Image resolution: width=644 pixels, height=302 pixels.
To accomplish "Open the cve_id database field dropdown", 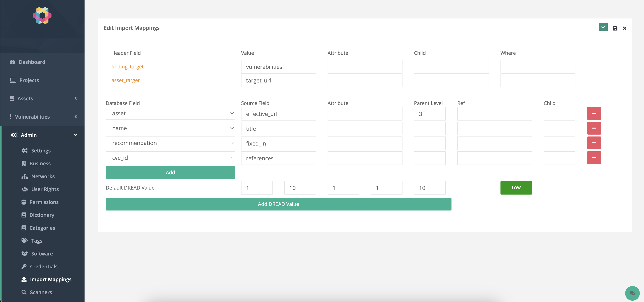I will click(170, 158).
